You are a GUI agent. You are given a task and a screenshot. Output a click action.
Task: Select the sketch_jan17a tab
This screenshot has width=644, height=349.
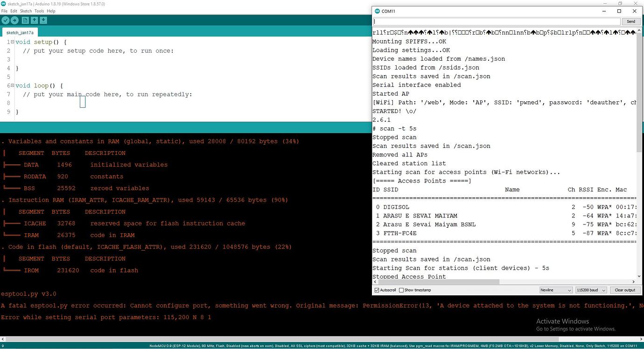tap(20, 32)
